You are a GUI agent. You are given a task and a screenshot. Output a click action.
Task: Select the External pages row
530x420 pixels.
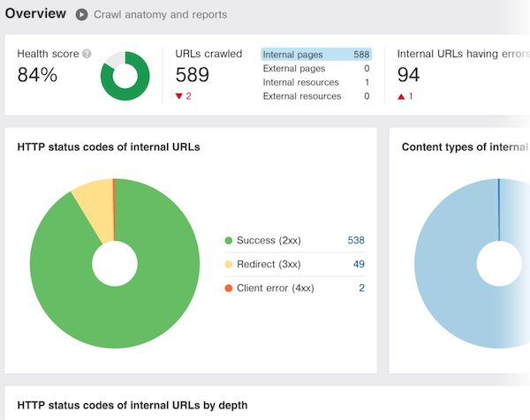click(315, 68)
